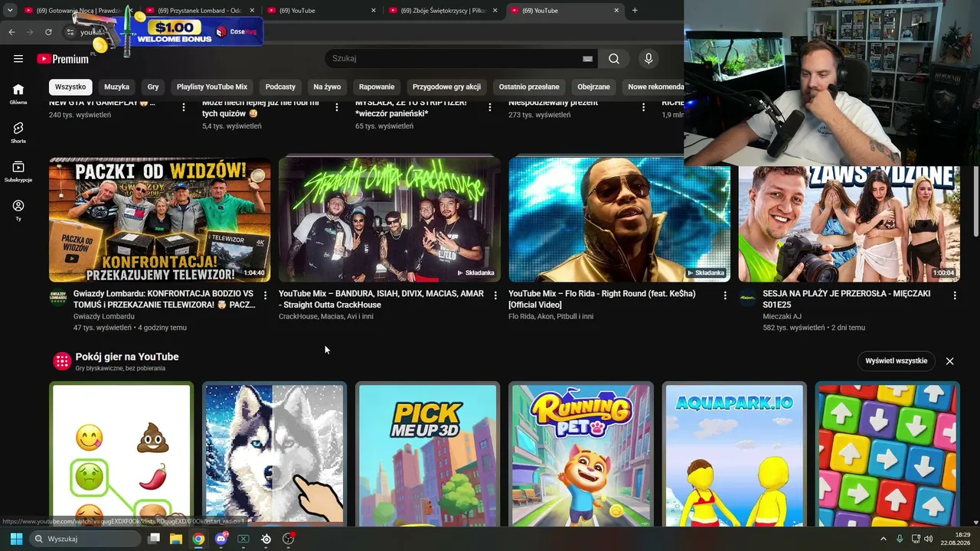Viewport: 980px width, 551px height.
Task: Open the volume speaker icon in tray
Action: pyautogui.click(x=929, y=539)
